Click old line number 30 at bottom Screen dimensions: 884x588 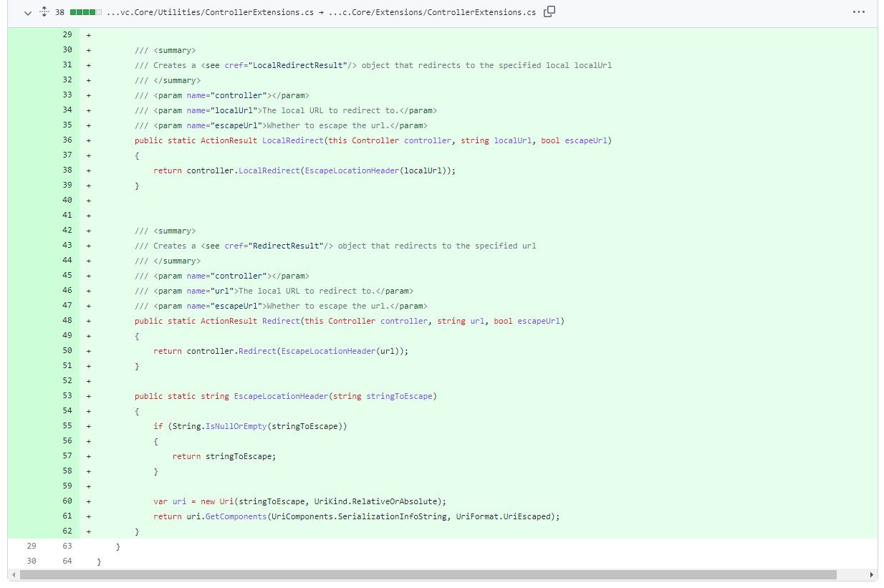31,562
